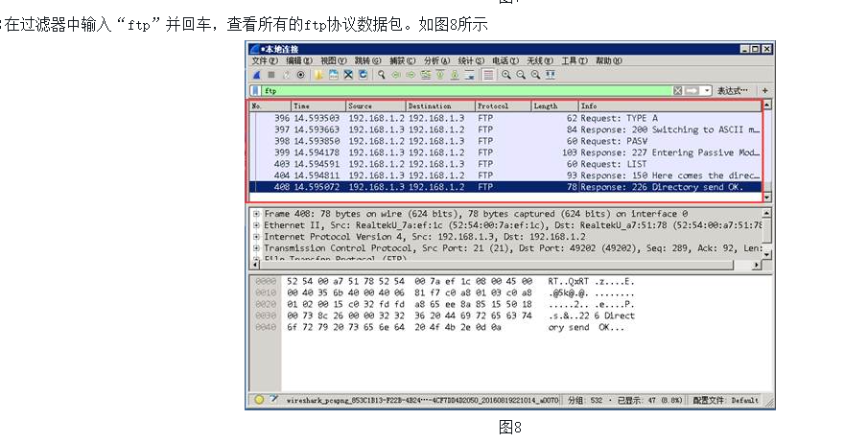Zoom in the main window text
868x443 pixels.
click(x=506, y=75)
